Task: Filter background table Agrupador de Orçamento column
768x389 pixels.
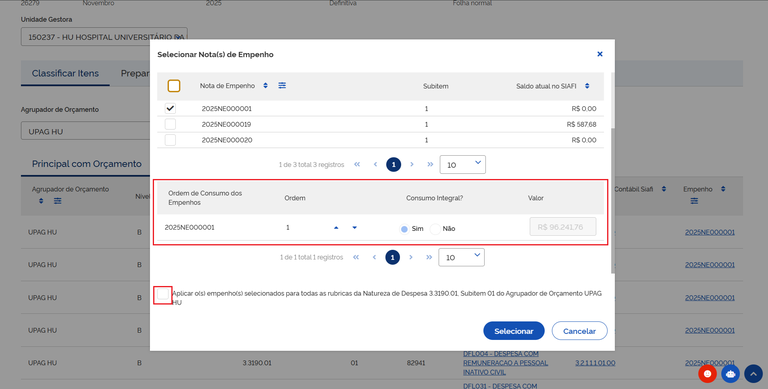Action: click(58, 201)
